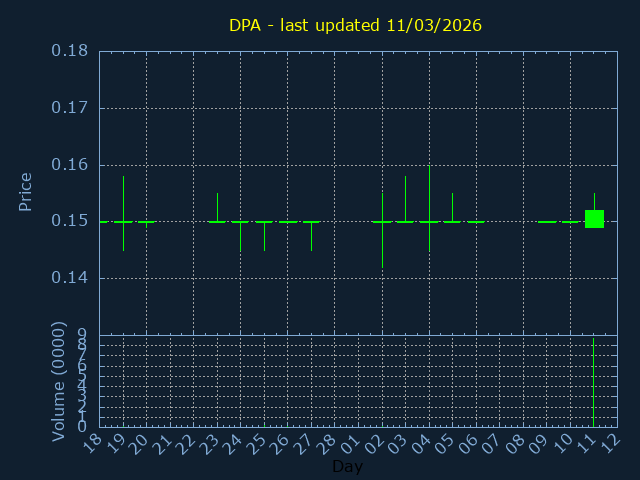Click the 0.16 price tick label
The height and width of the screenshot is (480, 640).
[x=68, y=165]
